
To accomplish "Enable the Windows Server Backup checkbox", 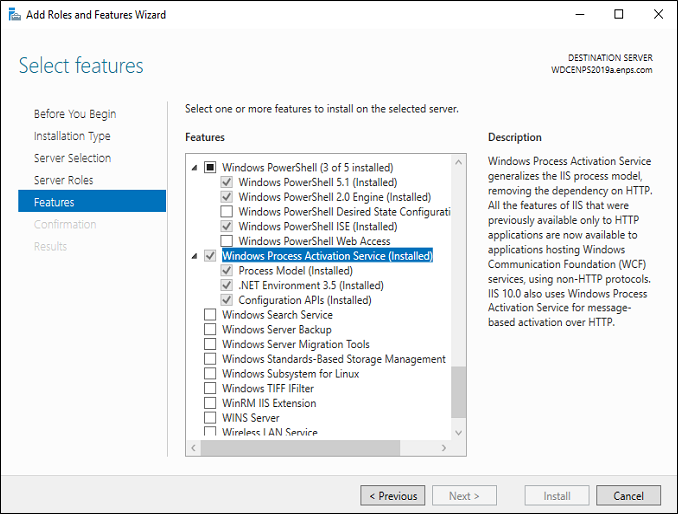I will pos(210,329).
